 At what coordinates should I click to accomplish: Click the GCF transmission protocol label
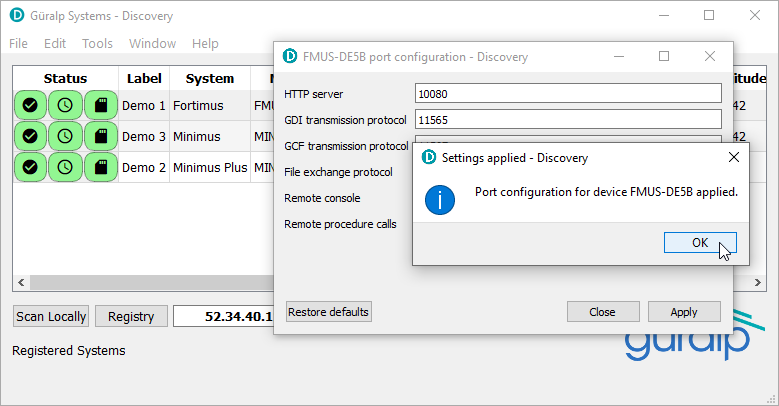346,146
